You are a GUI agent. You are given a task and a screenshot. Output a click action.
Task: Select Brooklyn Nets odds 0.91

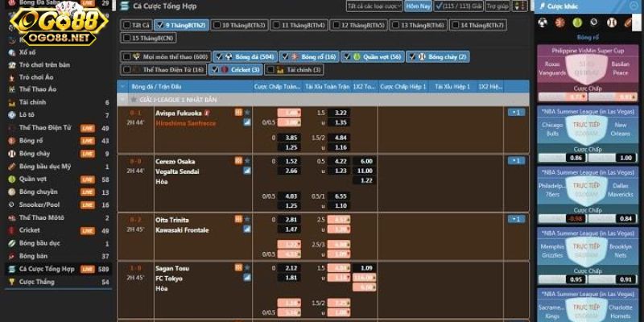pyautogui.click(x=626, y=279)
